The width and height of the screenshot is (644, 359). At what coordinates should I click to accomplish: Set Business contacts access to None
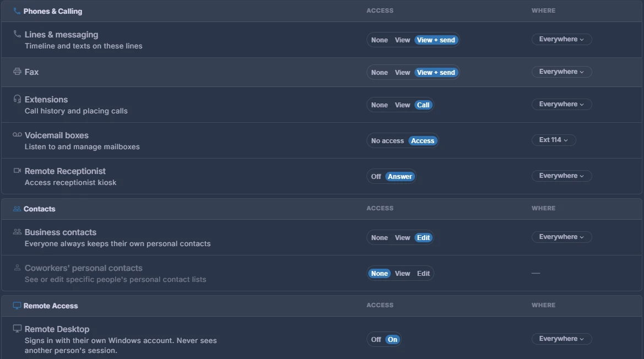click(x=379, y=237)
